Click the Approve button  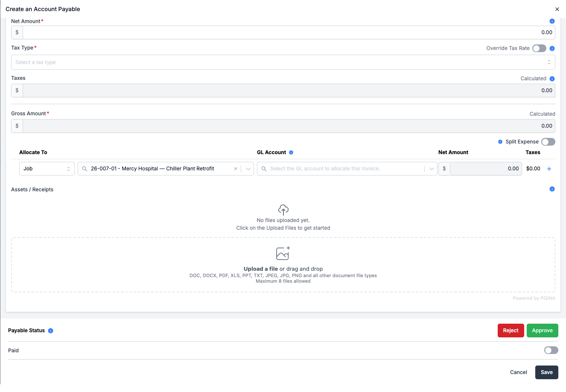pos(542,331)
